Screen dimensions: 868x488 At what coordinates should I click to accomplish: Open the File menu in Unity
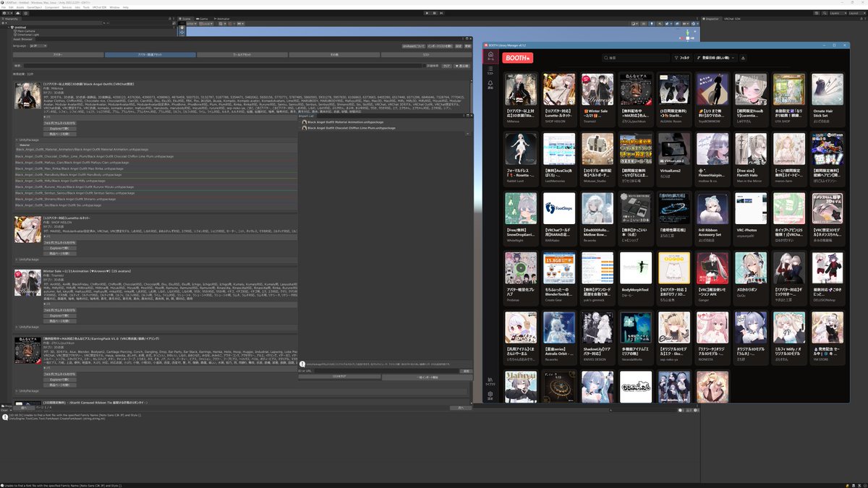pos(5,7)
